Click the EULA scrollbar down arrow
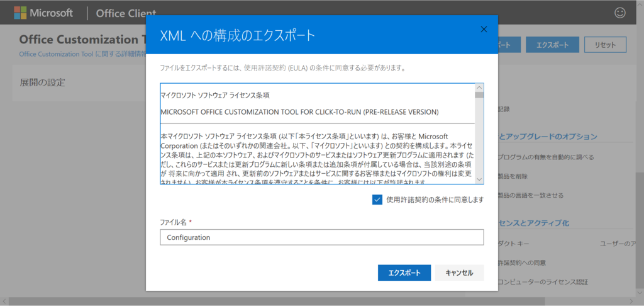This screenshot has width=644, height=306. point(479,179)
